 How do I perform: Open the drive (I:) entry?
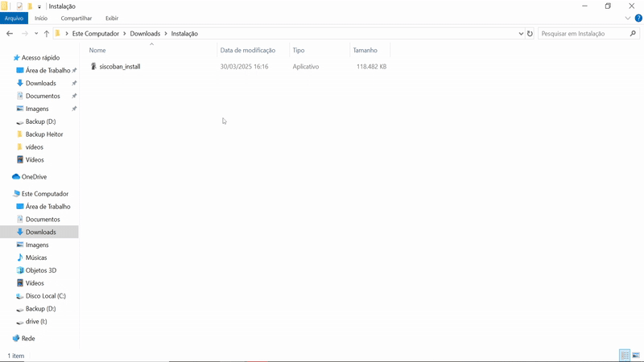36,321
